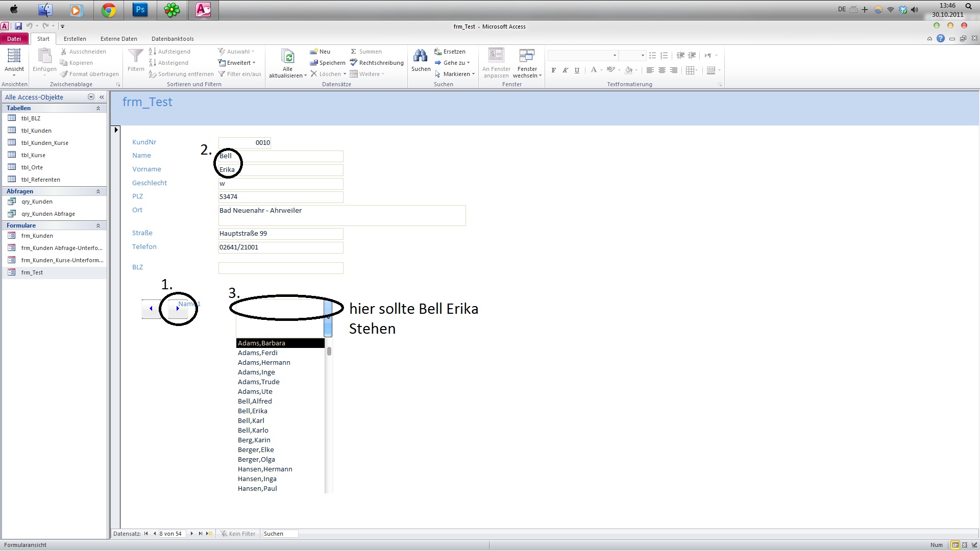
Task: Click the Ersetzen replace icon
Action: click(437, 52)
